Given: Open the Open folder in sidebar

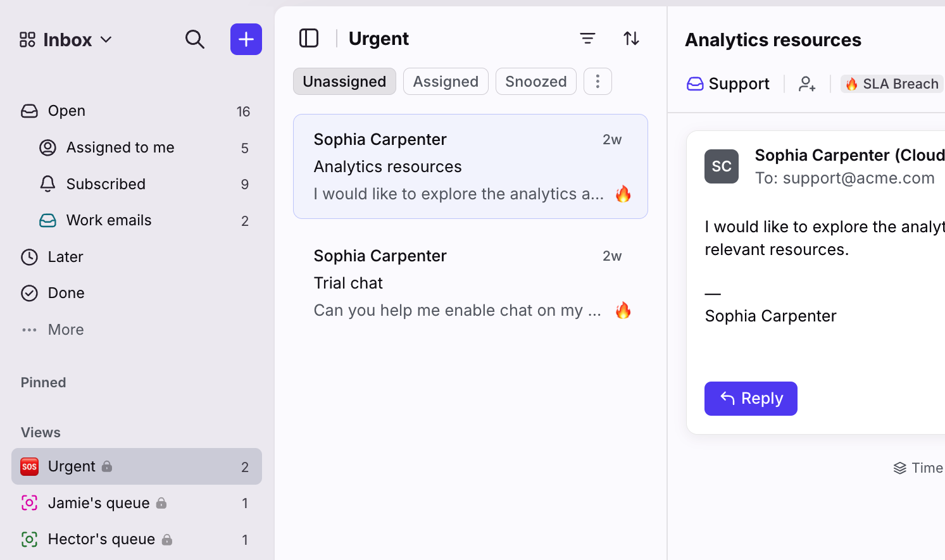Looking at the screenshot, I should (137, 111).
